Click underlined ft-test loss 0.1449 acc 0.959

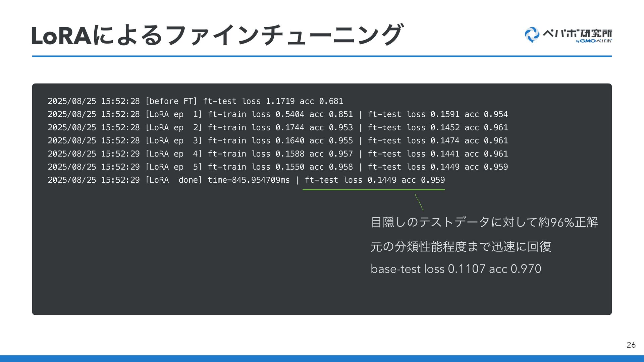click(x=375, y=180)
